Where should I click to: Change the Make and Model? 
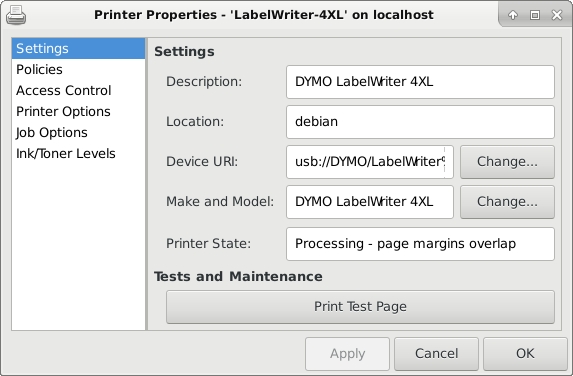(x=507, y=202)
